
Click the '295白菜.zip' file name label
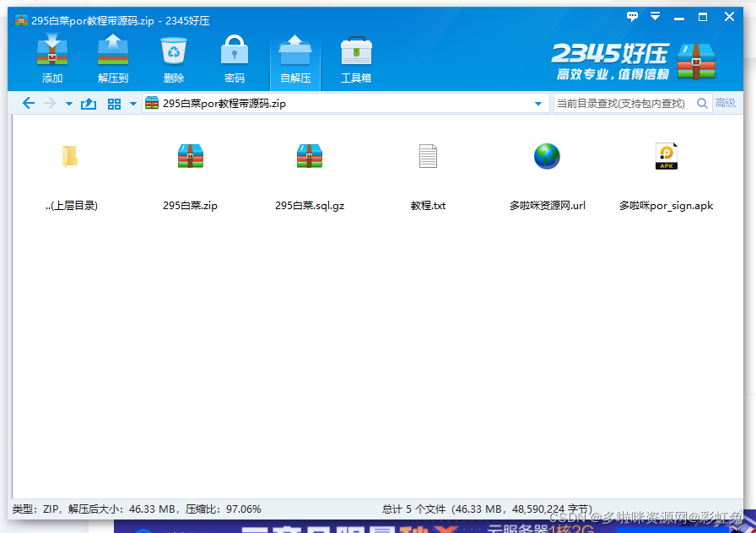point(190,206)
